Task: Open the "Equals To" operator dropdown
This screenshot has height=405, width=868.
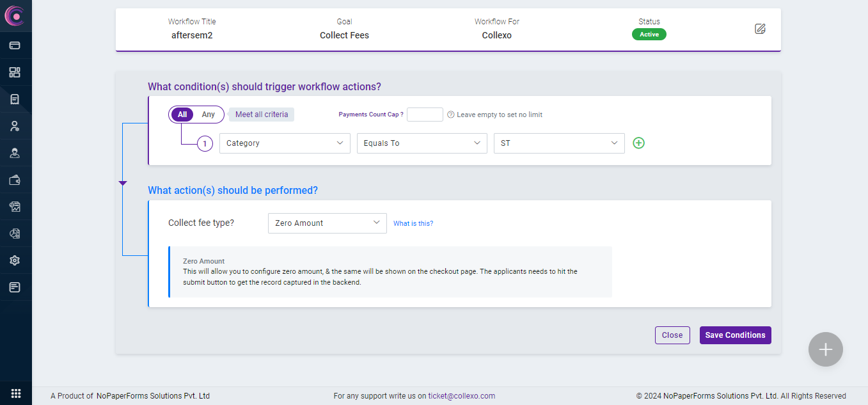Action: point(422,143)
